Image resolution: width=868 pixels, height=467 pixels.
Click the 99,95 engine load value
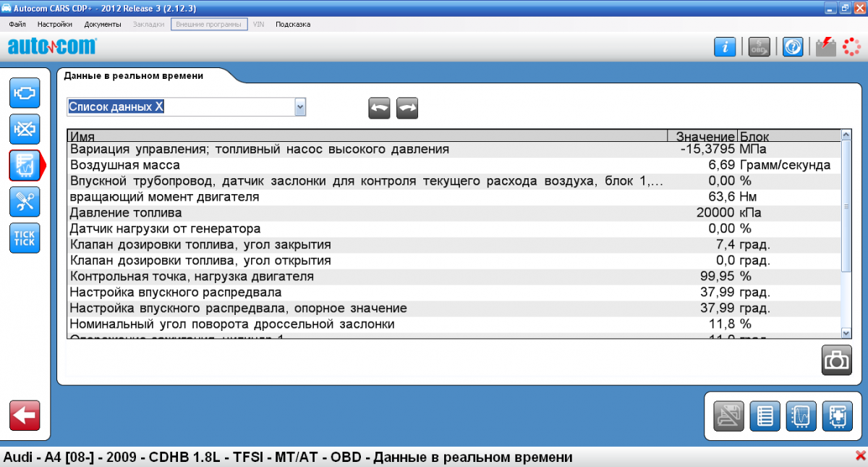[718, 277]
